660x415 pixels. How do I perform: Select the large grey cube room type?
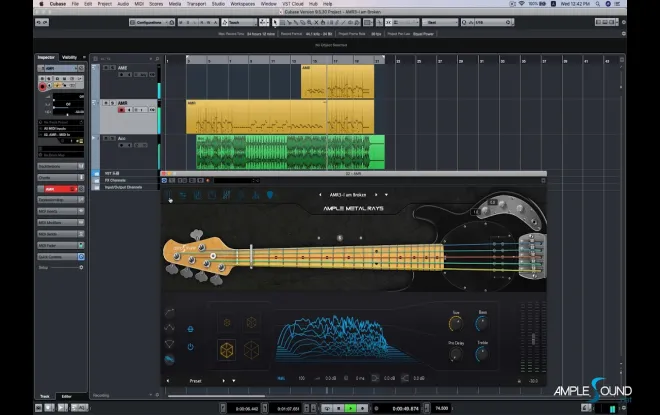[251, 350]
